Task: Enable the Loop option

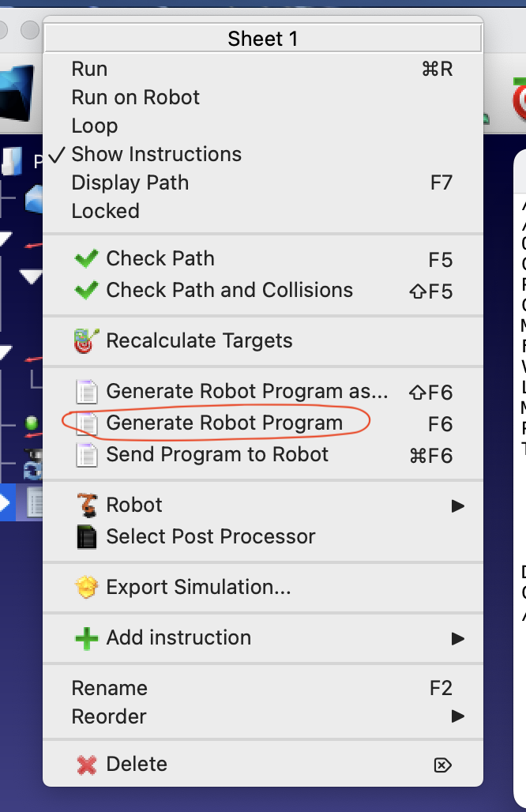Action: click(x=95, y=126)
